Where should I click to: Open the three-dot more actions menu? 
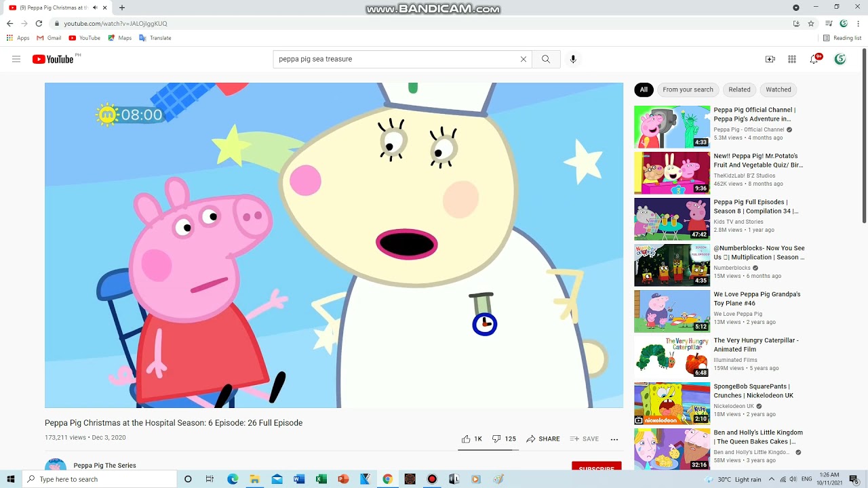(614, 439)
